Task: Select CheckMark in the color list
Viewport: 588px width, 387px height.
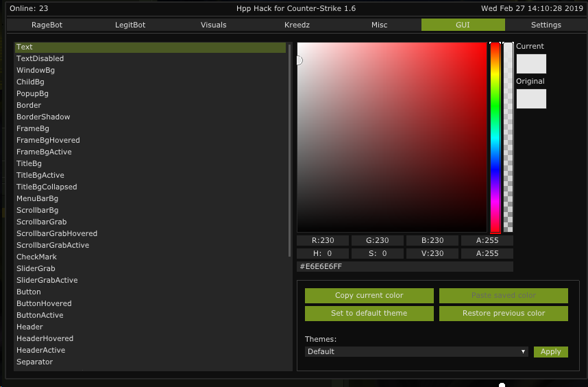Action: 32,257
